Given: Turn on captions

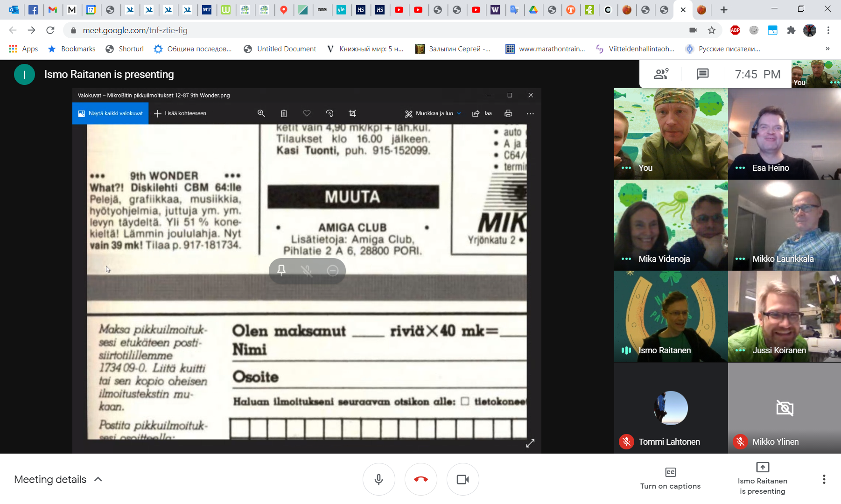Looking at the screenshot, I should click(x=670, y=478).
